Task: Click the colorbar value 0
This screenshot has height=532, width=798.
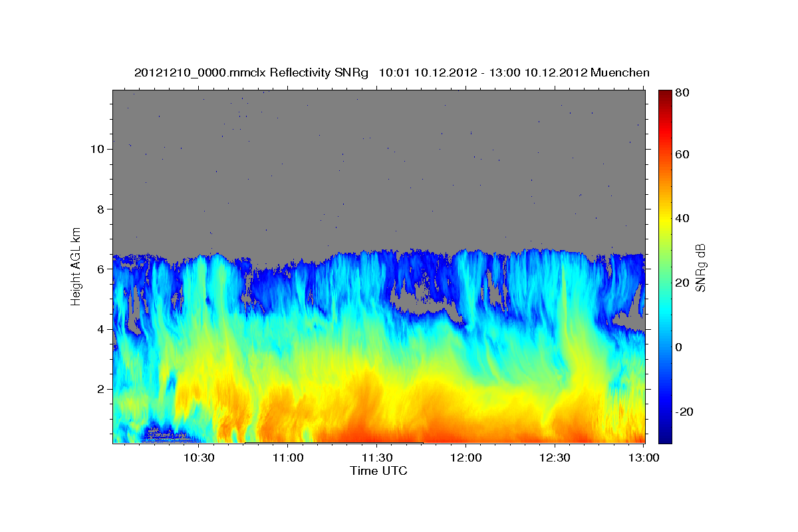Action: [x=678, y=347]
